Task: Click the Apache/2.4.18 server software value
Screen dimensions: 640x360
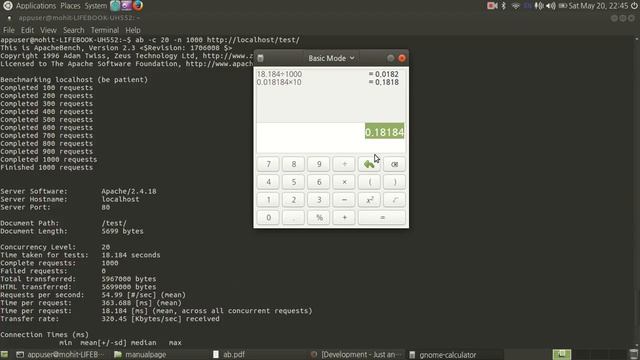Action: tap(129, 191)
